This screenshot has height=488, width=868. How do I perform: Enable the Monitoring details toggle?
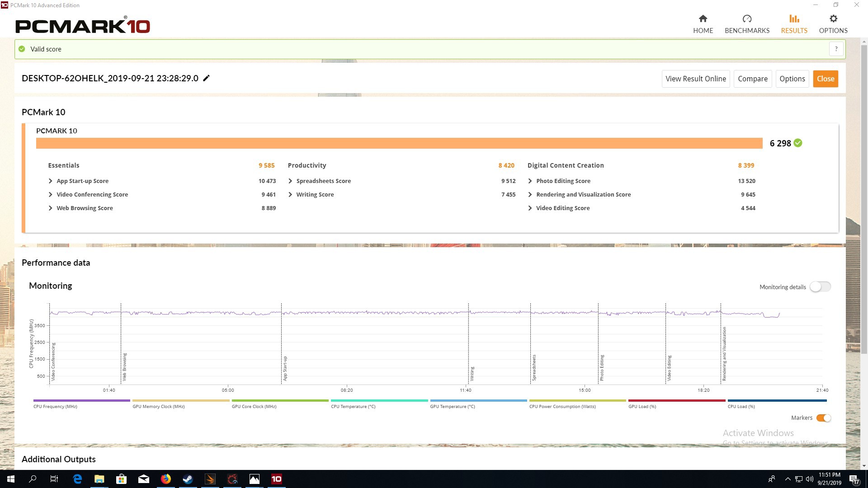(x=820, y=287)
